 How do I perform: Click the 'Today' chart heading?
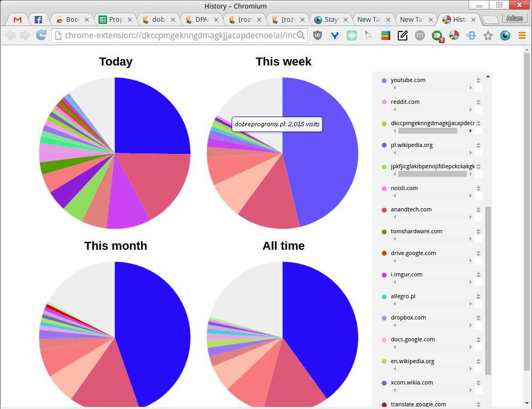tap(116, 62)
